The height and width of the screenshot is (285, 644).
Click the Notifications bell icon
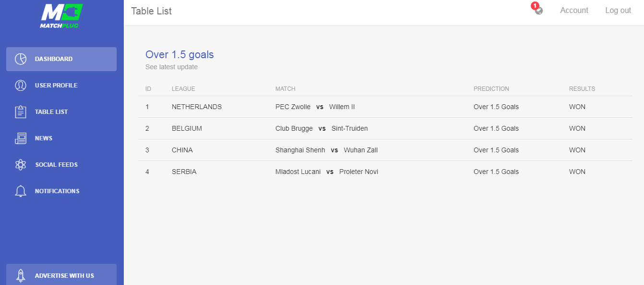click(x=21, y=191)
